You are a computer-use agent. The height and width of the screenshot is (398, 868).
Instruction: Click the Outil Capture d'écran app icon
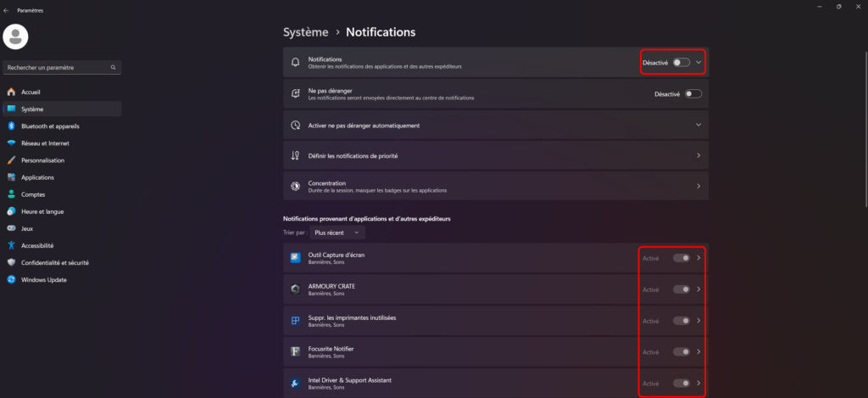(296, 258)
